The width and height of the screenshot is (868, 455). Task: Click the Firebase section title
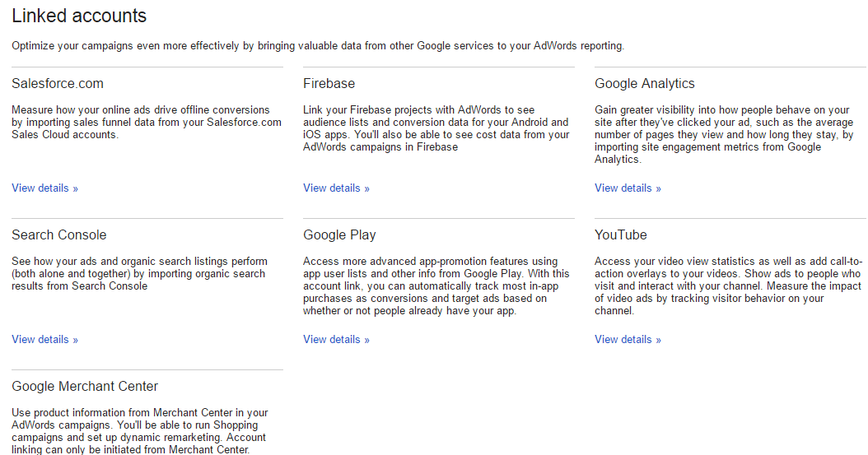(x=329, y=83)
